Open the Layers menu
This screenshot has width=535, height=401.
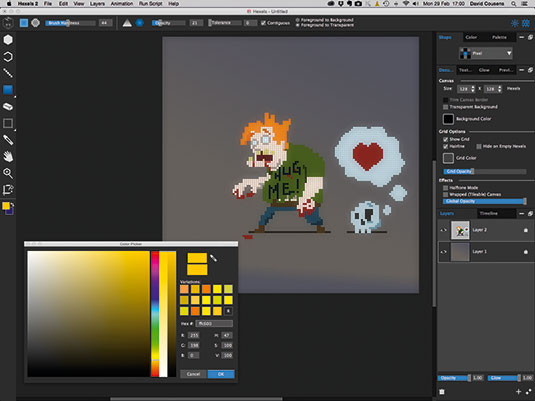pyautogui.click(x=97, y=4)
